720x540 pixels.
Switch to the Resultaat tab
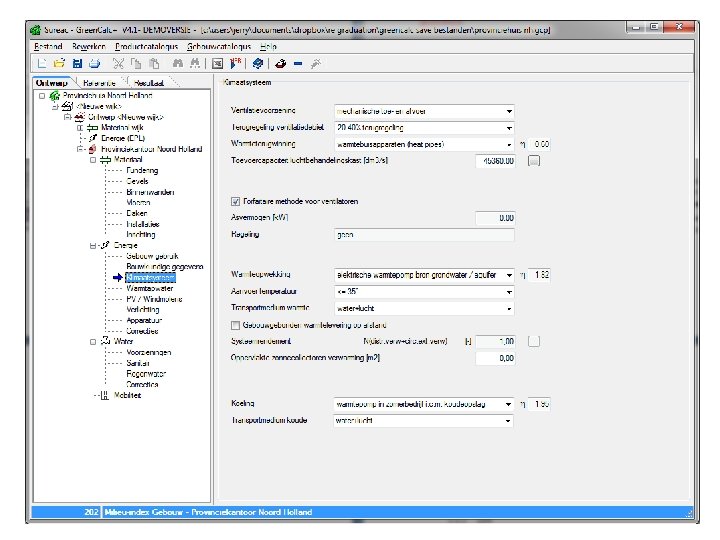[149, 83]
